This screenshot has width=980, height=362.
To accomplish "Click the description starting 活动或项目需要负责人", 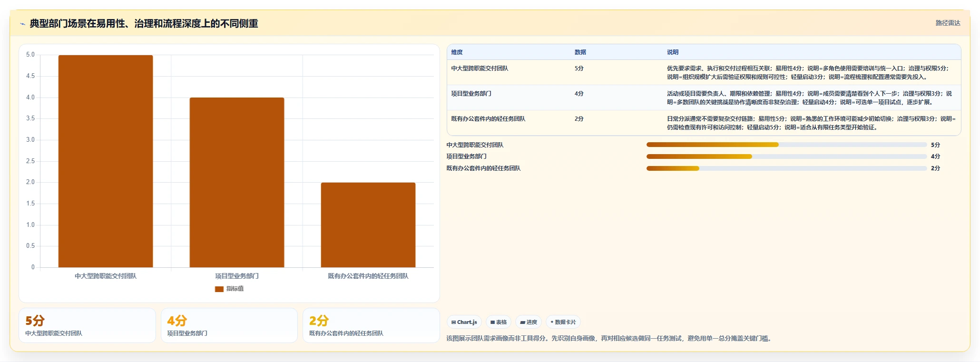I will tap(810, 98).
